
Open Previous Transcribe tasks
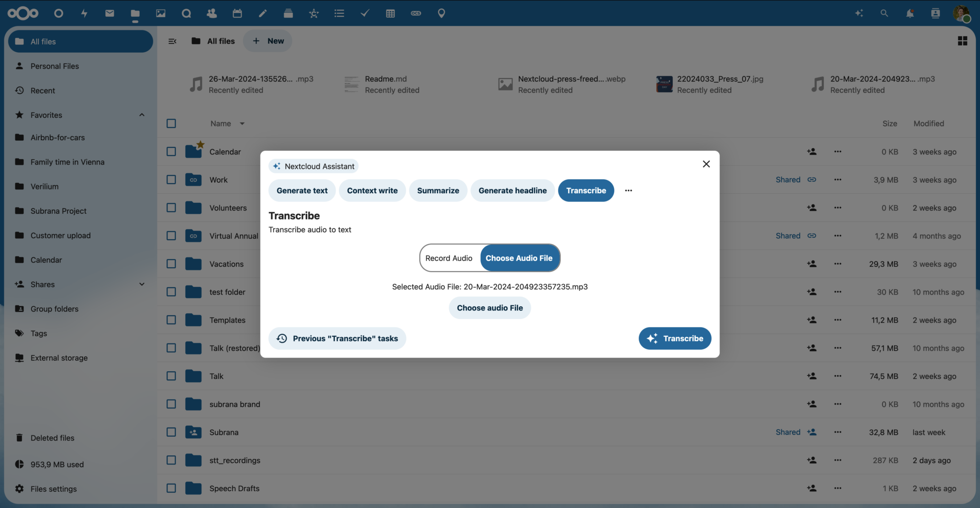tap(337, 338)
